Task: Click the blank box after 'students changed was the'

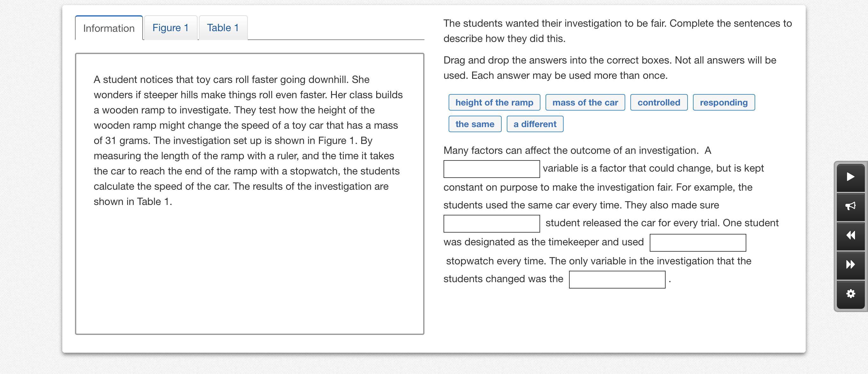Action: (617, 280)
